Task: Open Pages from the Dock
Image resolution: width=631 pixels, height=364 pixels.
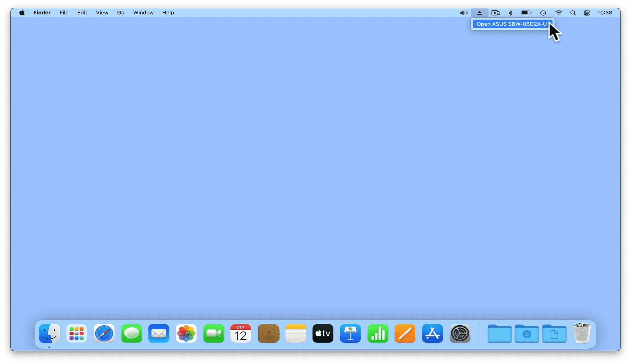Action: coord(405,333)
